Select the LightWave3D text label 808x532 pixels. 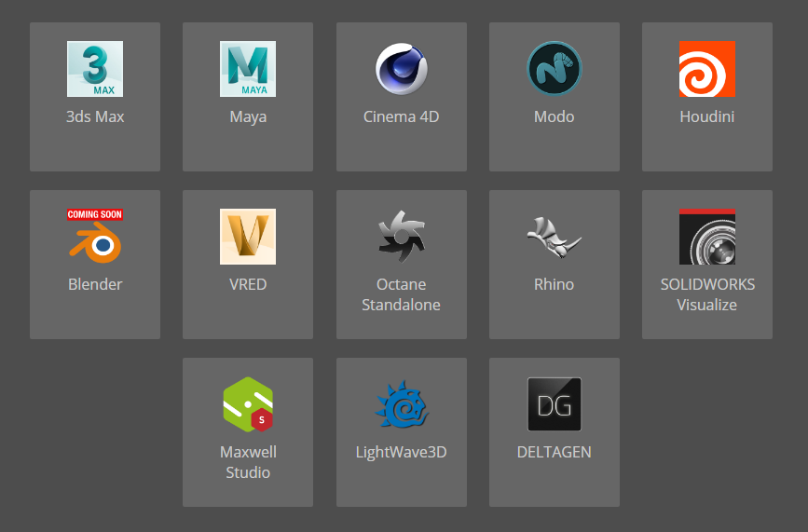401,452
